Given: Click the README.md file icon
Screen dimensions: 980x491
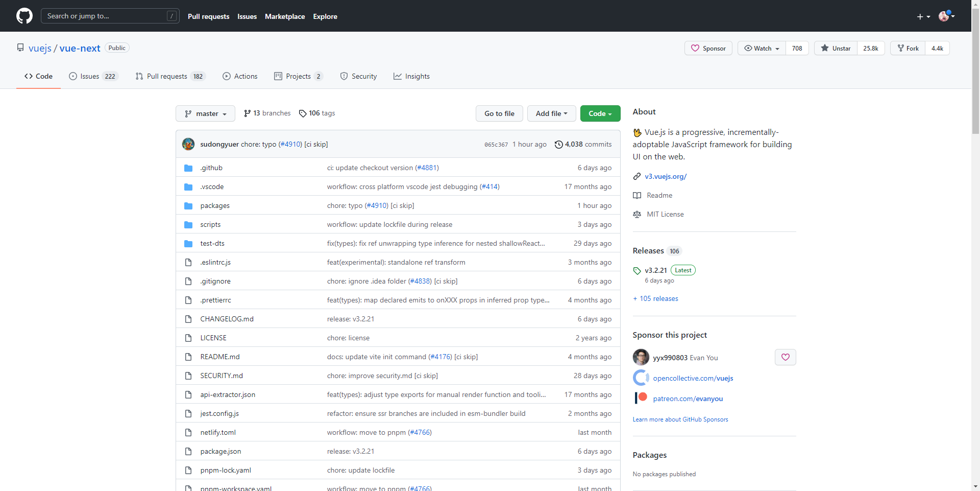Looking at the screenshot, I should tap(188, 357).
